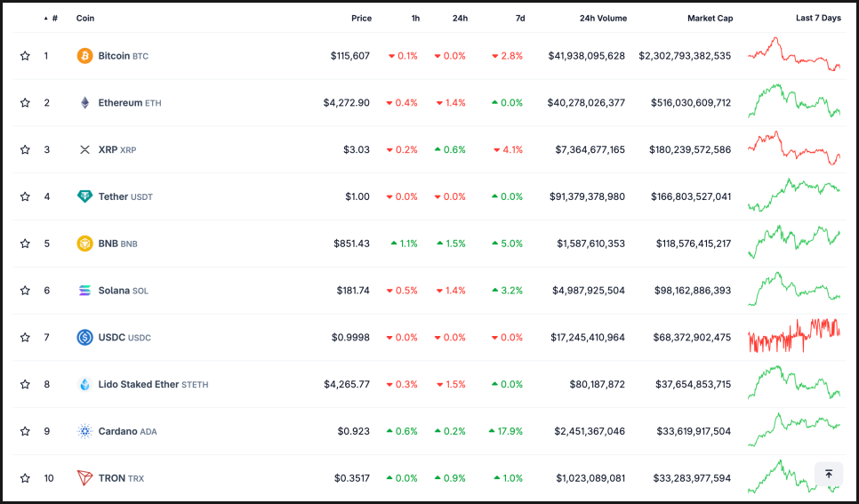Click the Lido Staked Ether droplet icon

pos(84,385)
